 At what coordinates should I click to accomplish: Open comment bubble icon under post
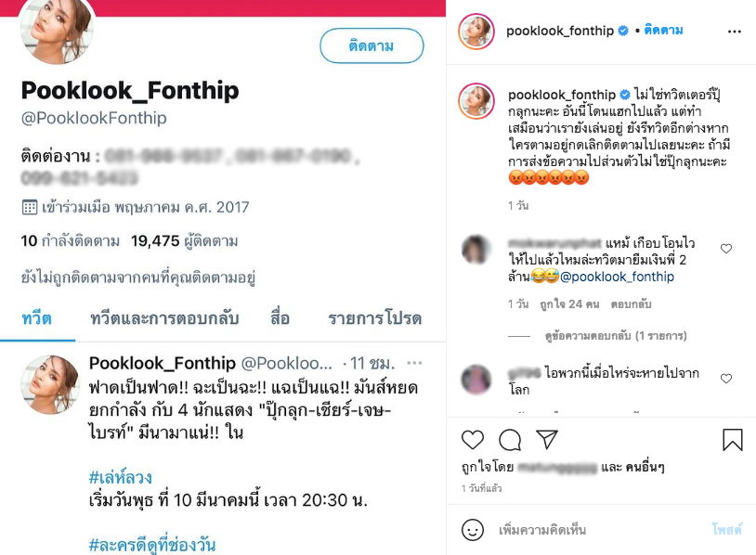(510, 439)
